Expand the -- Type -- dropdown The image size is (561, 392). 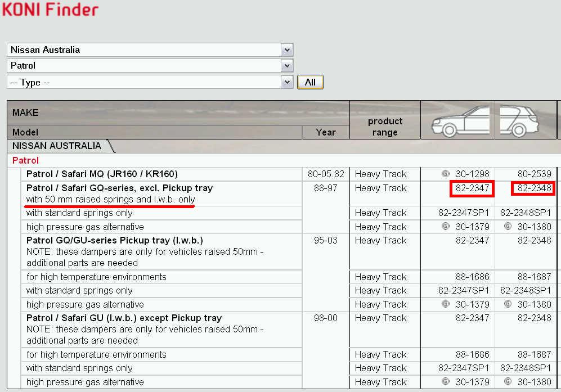[150, 82]
